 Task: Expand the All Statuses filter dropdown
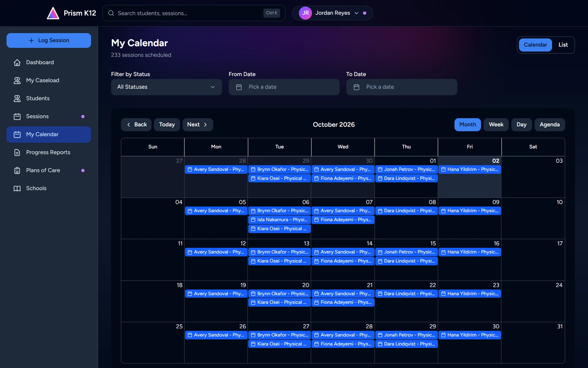coord(166,87)
